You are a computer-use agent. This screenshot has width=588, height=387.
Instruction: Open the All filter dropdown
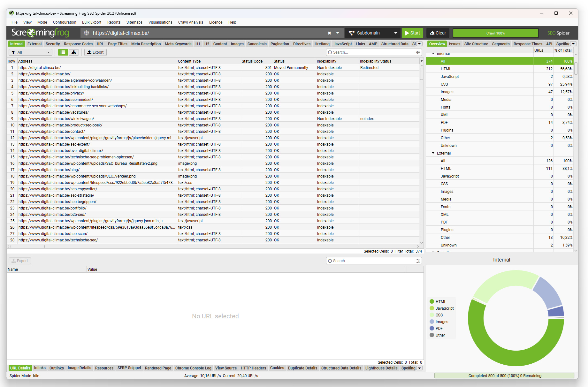tap(30, 52)
